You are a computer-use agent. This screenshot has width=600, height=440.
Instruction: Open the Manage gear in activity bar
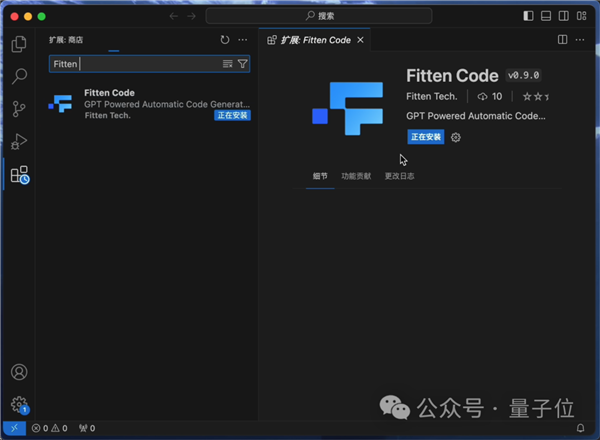tap(19, 404)
